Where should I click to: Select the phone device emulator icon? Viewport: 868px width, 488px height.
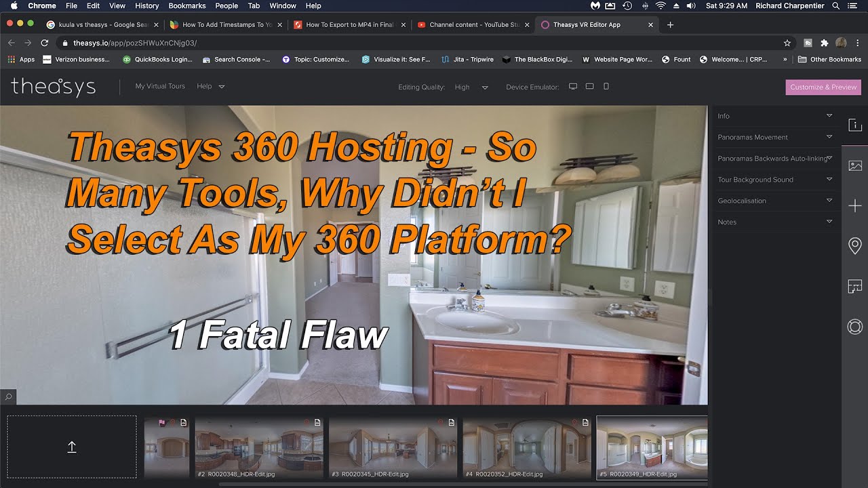tap(606, 87)
